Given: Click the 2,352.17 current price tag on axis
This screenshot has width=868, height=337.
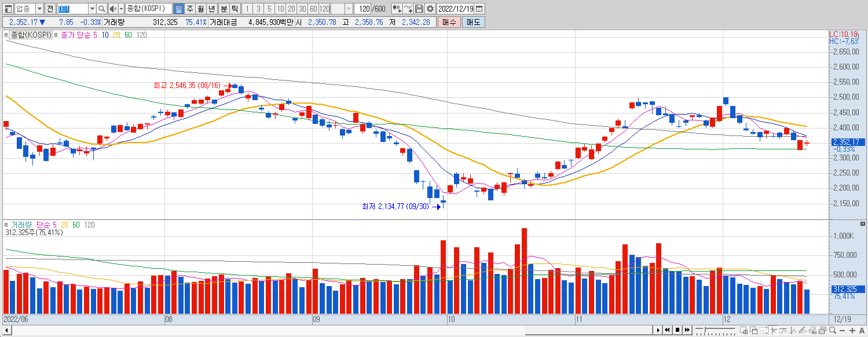Looking at the screenshot, I should click(x=847, y=142).
